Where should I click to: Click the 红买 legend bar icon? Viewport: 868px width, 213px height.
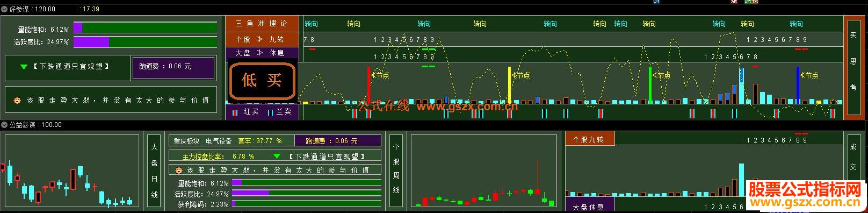[235, 112]
